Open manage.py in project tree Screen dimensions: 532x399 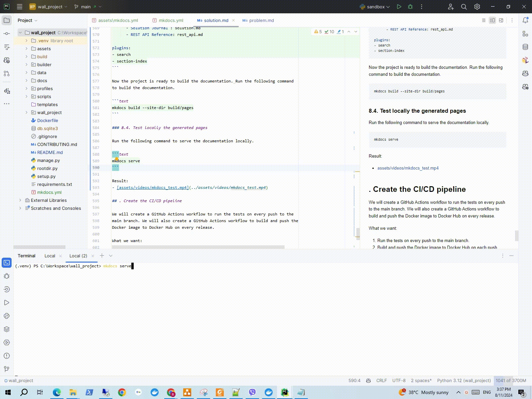point(49,160)
